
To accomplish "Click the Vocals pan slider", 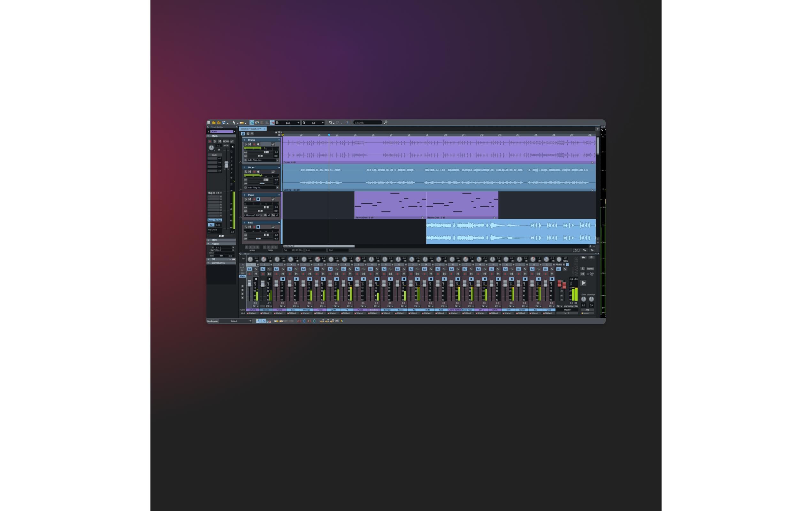I will (262, 184).
